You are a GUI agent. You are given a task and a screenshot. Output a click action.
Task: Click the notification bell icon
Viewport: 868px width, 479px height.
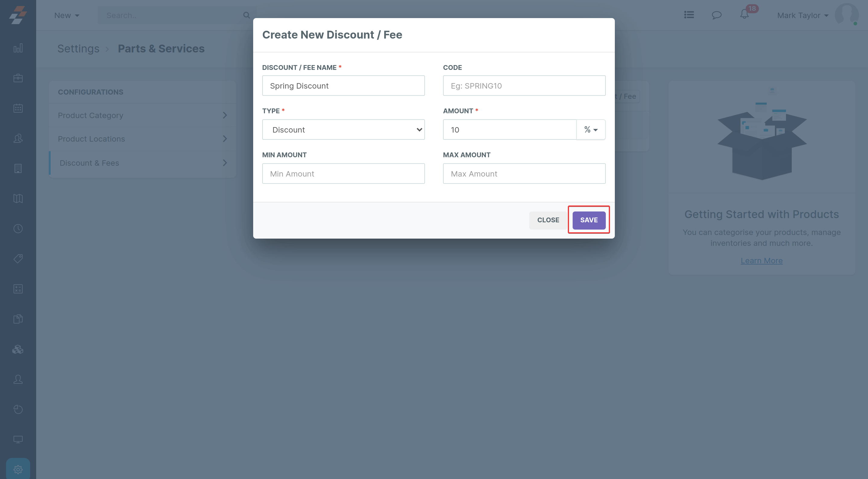pyautogui.click(x=744, y=15)
